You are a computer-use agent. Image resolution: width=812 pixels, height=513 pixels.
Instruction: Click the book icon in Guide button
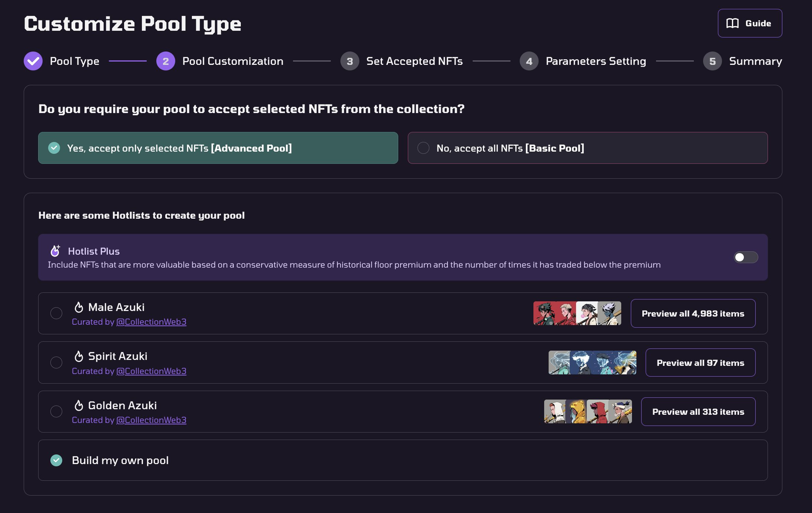point(732,23)
